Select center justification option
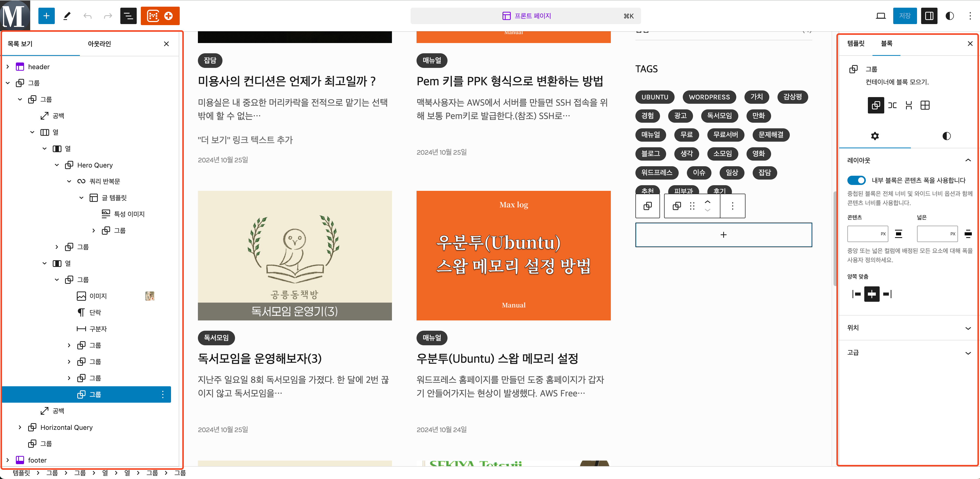 tap(871, 294)
